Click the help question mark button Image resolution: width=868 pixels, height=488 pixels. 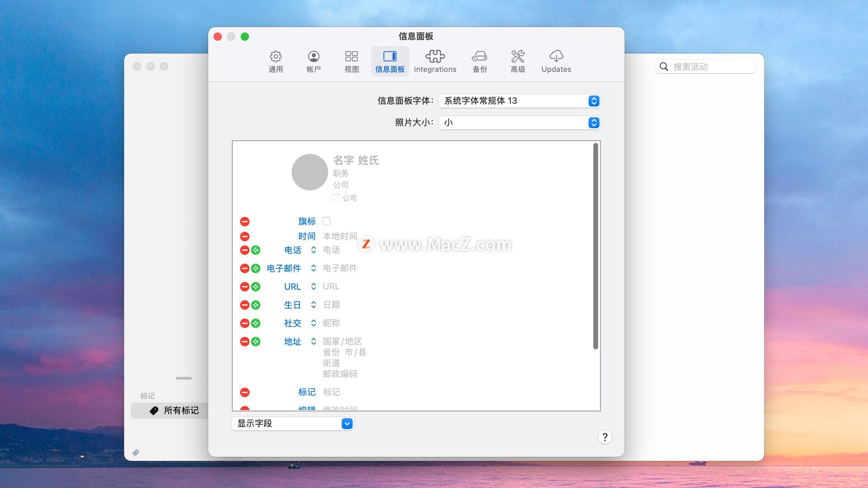604,437
